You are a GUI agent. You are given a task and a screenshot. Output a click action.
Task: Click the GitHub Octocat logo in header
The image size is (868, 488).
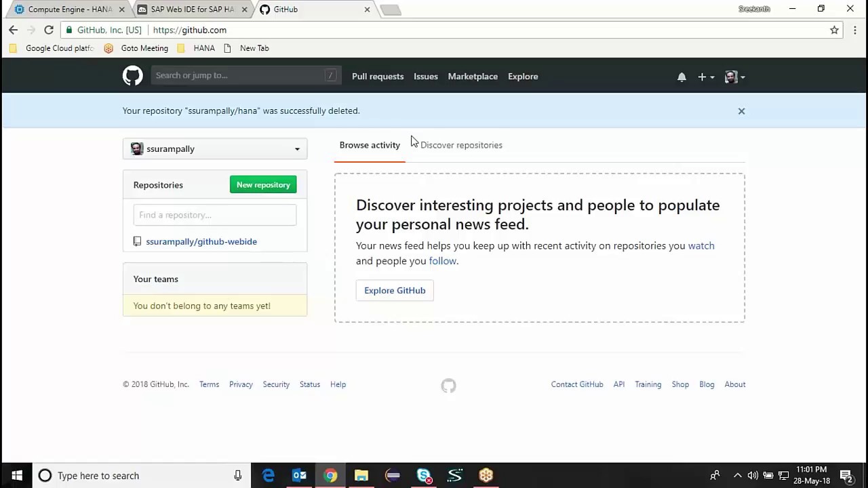pyautogui.click(x=132, y=76)
